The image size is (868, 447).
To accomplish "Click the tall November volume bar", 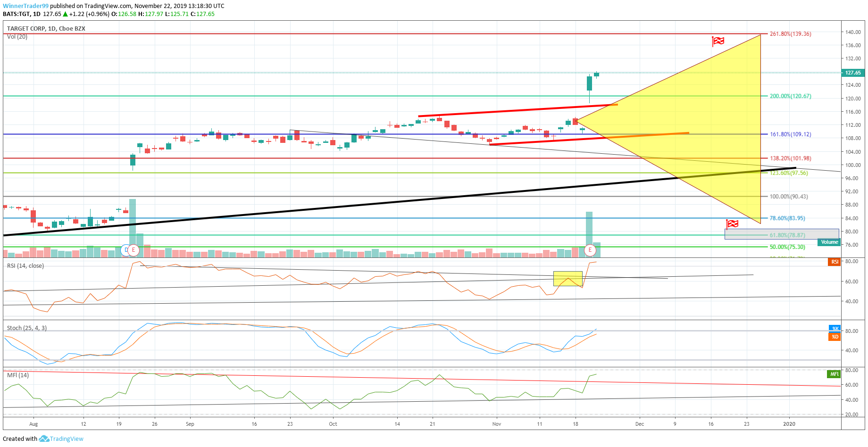I will pos(589,234).
